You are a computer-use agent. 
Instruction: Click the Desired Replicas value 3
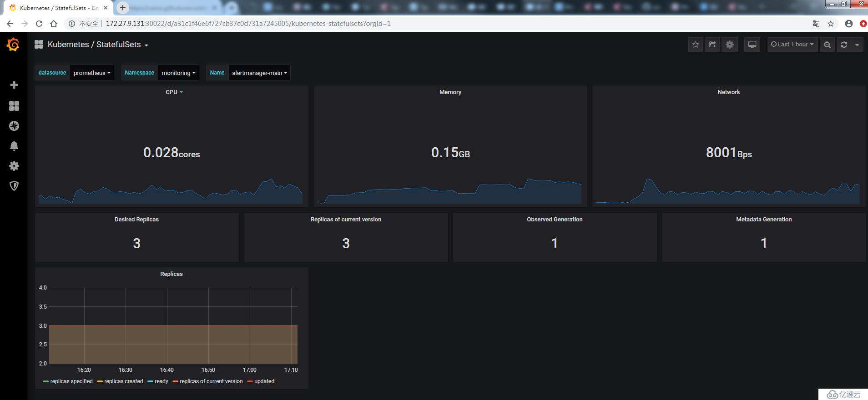pos(136,244)
